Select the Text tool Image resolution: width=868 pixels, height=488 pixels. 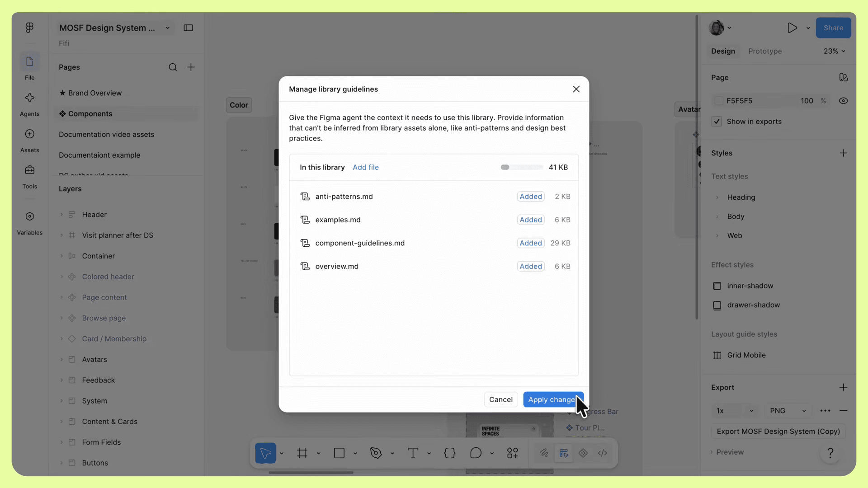[413, 453]
